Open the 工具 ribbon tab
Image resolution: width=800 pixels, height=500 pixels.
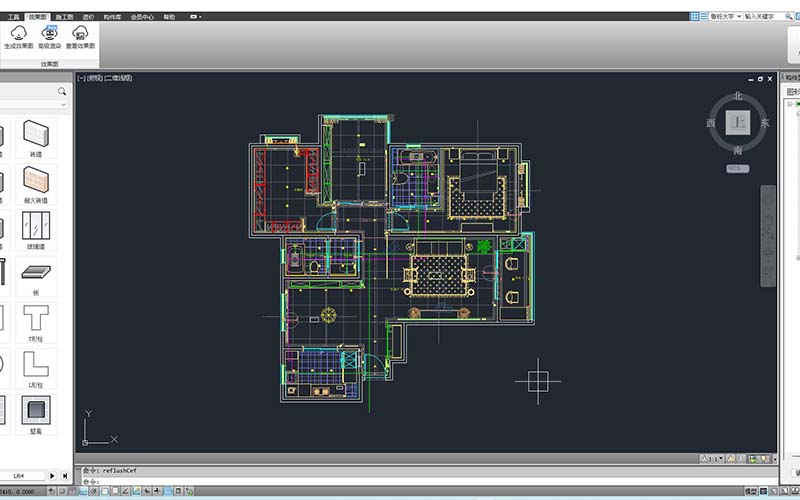pyautogui.click(x=13, y=17)
